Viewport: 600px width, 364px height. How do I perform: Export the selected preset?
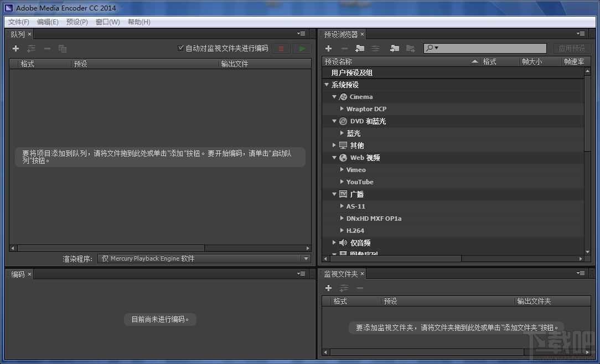click(410, 49)
